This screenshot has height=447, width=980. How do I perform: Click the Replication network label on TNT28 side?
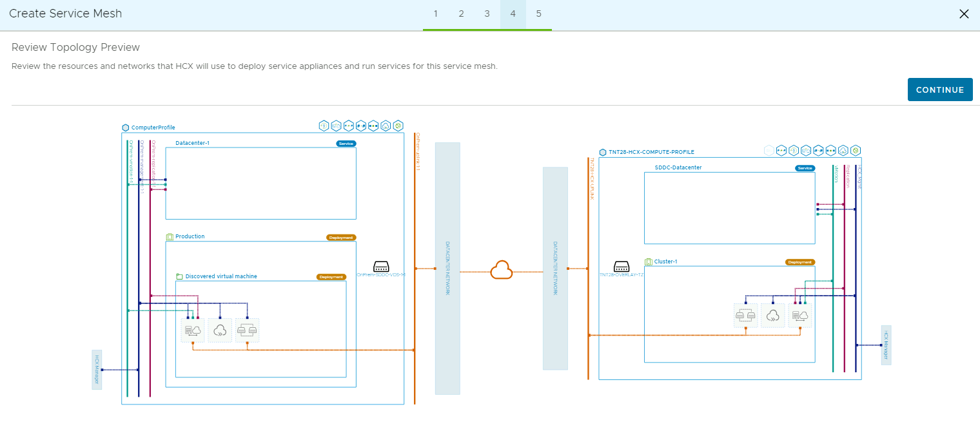(x=848, y=176)
